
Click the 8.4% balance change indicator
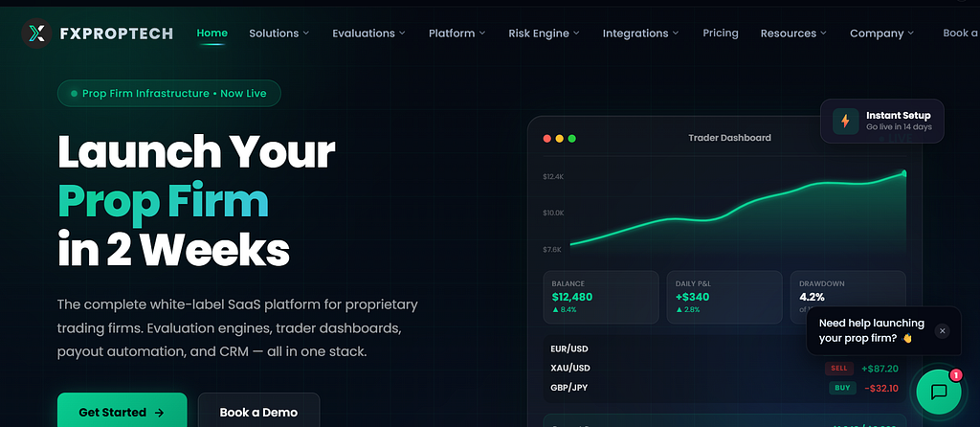[564, 309]
